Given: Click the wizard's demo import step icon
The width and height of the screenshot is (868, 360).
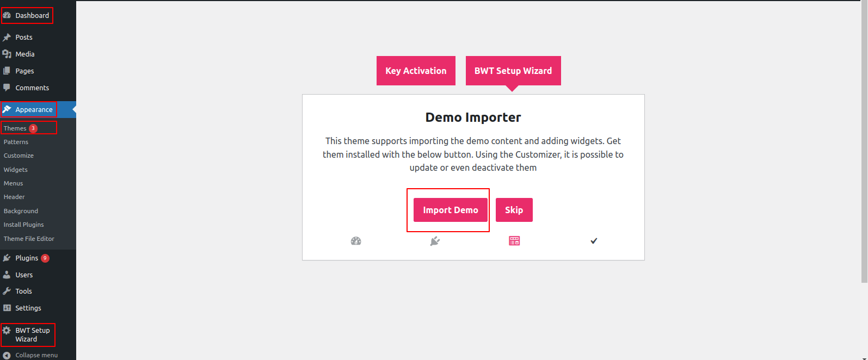Looking at the screenshot, I should click(x=514, y=241).
